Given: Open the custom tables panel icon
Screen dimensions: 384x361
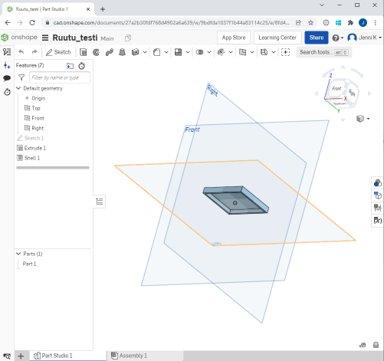Looking at the screenshot, I should (378, 207).
